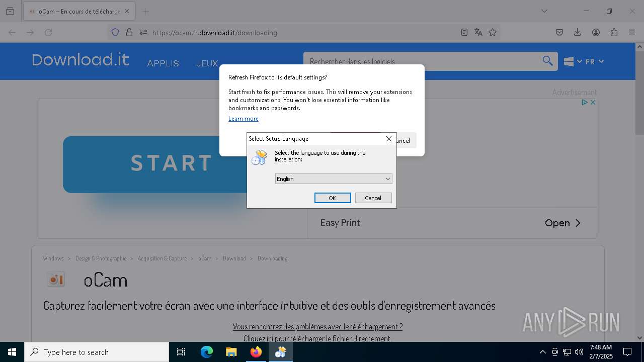
Task: Select the oCam – En cours de téléchargement tab
Action: 79,11
